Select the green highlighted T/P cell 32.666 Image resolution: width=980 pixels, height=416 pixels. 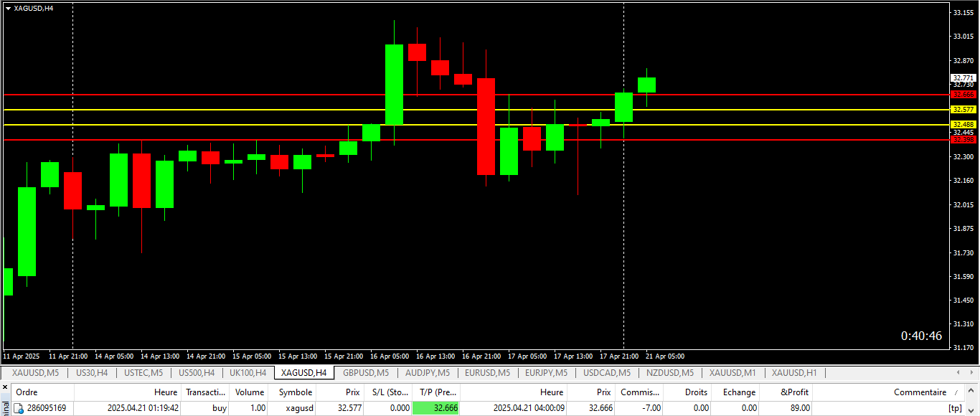tap(436, 408)
